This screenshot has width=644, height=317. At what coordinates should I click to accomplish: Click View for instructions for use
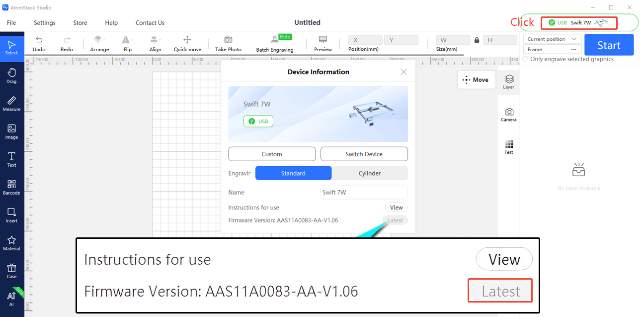coord(397,208)
